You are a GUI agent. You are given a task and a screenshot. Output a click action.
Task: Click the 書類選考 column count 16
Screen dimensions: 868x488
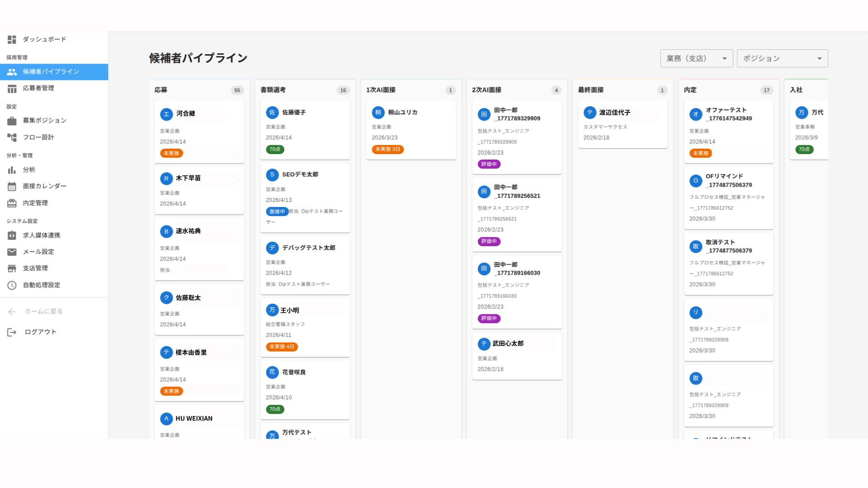pos(343,90)
